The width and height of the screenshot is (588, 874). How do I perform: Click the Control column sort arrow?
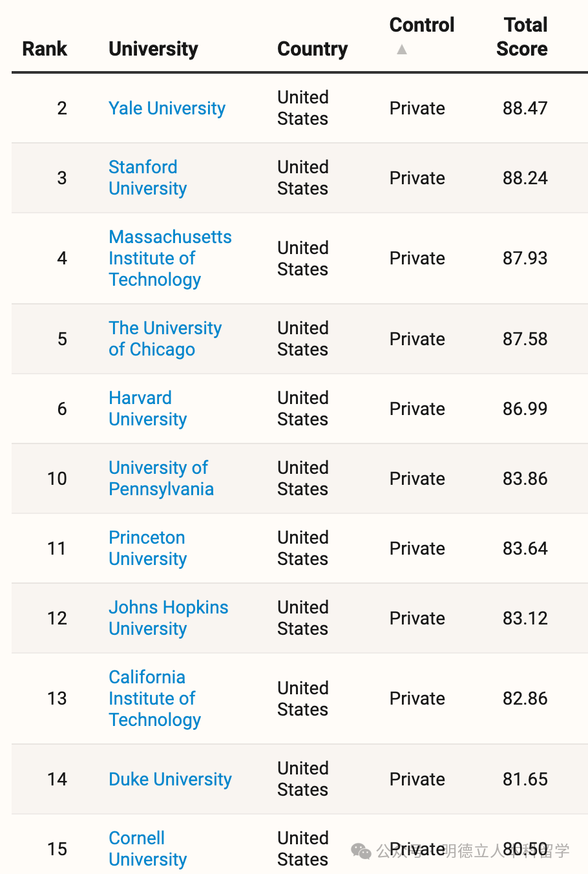tap(402, 49)
